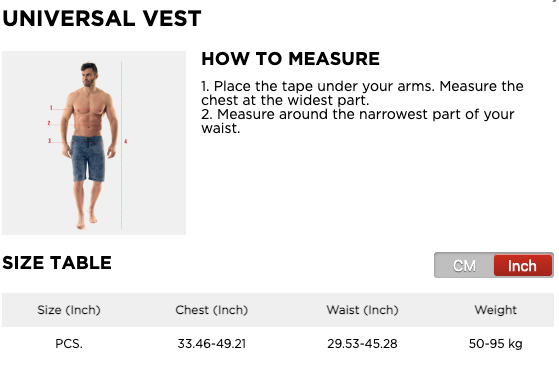
Task: Click the HOW TO MEASURE heading
Action: tap(291, 59)
